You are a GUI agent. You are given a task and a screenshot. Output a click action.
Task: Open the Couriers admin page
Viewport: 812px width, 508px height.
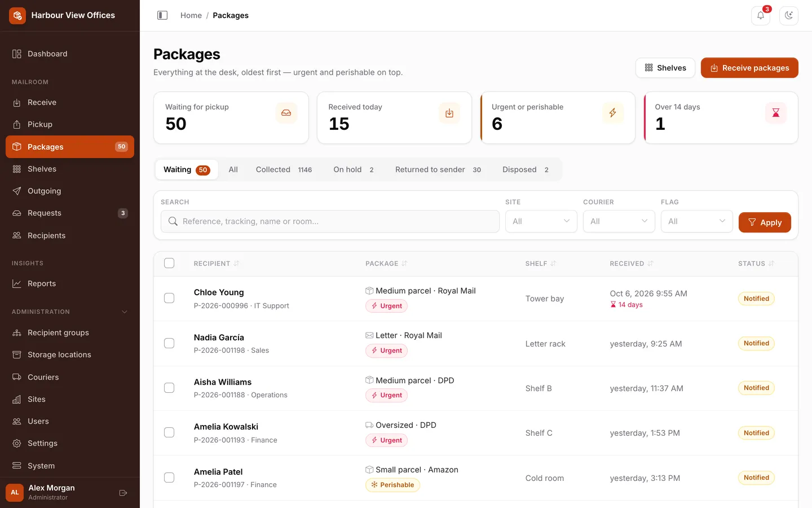[70, 377]
